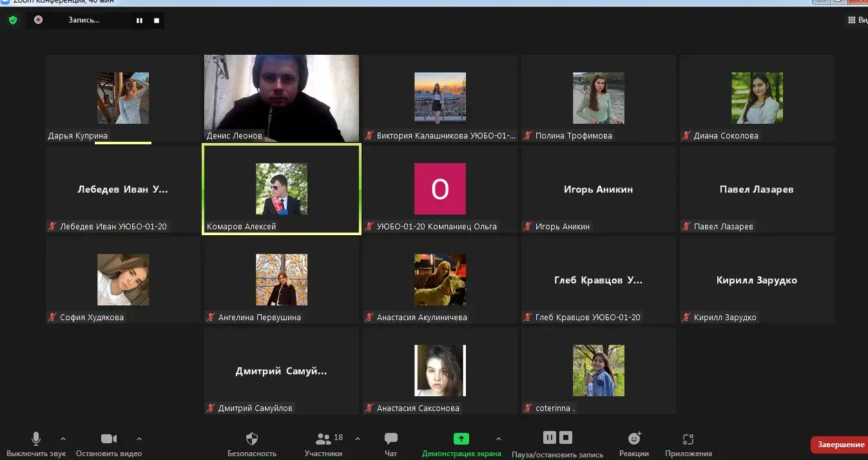Expand the arrow next to Участники
Viewport: 868px width, 460px height.
pos(358,439)
